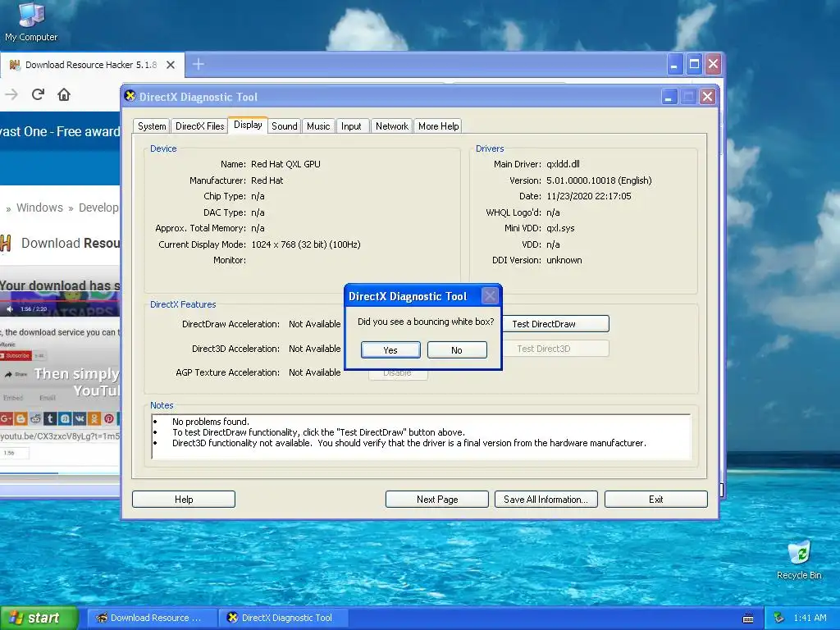This screenshot has width=840, height=630.
Task: Answer Yes to bouncing white box
Action: click(x=390, y=349)
